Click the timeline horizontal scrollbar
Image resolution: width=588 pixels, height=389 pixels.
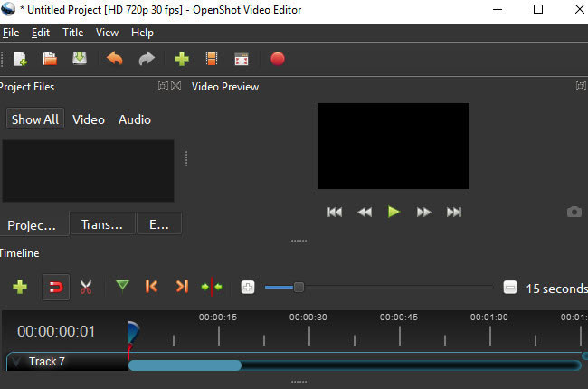[185, 365]
